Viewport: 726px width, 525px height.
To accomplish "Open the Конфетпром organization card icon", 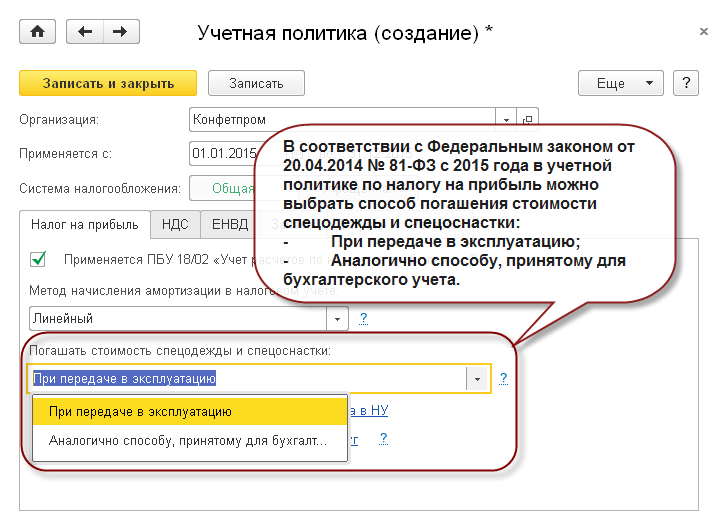I will click(527, 120).
